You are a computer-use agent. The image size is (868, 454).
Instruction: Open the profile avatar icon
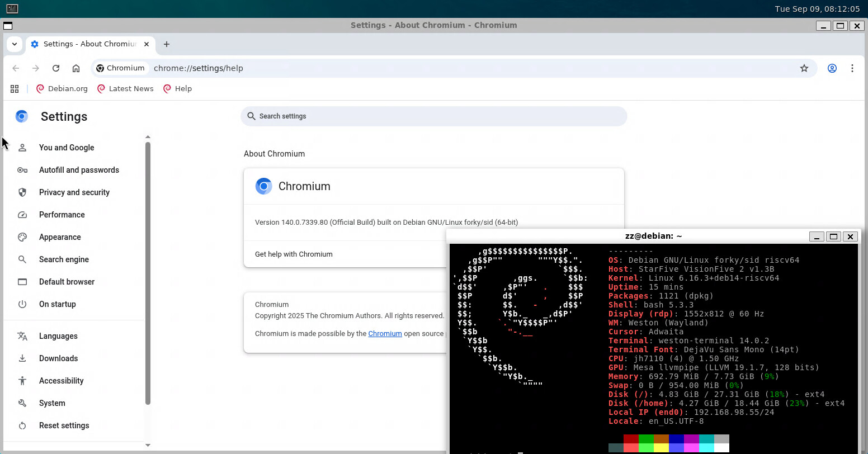pos(832,68)
